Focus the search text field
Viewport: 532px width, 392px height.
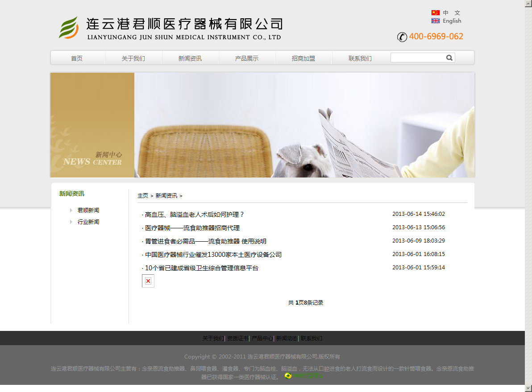417,58
